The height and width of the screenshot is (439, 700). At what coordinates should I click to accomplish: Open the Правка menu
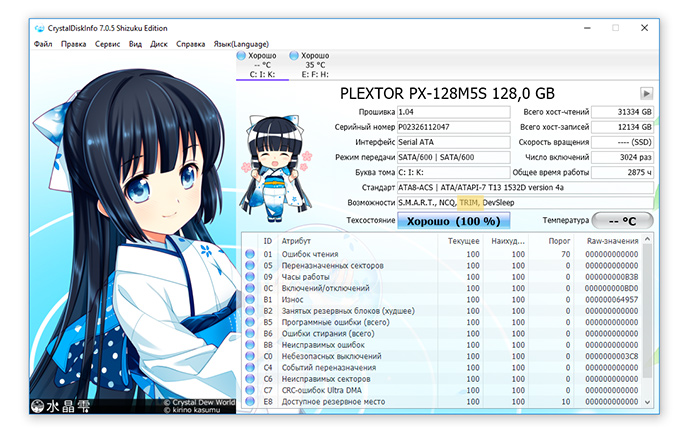[74, 44]
